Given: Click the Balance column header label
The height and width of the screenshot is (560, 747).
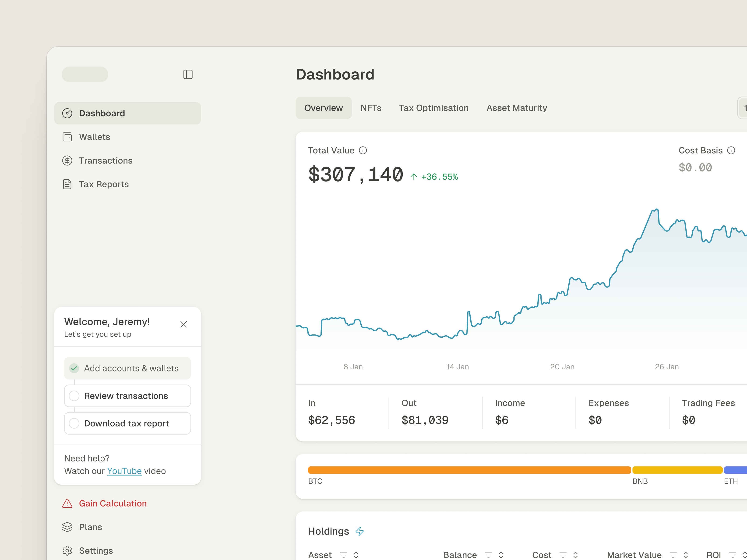Looking at the screenshot, I should click(460, 555).
